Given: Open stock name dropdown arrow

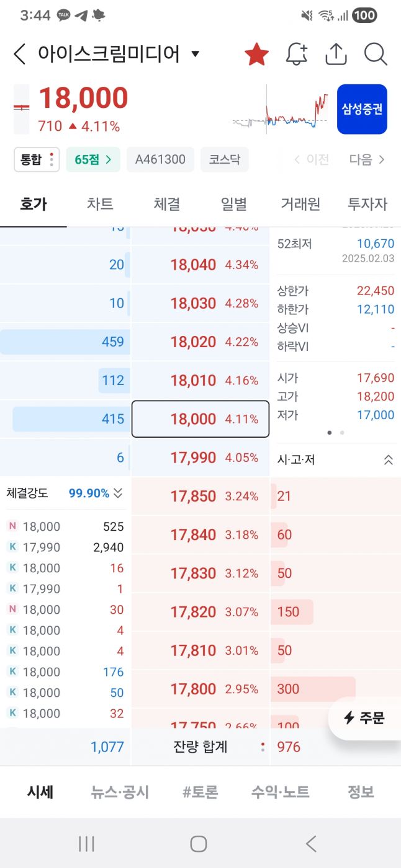Looking at the screenshot, I should 195,55.
